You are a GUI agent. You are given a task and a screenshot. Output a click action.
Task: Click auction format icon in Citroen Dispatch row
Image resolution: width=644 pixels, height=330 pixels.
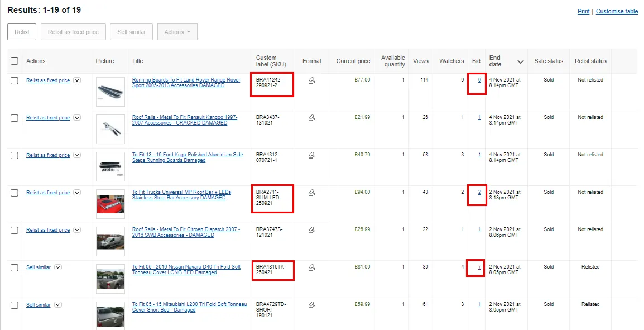[312, 229]
